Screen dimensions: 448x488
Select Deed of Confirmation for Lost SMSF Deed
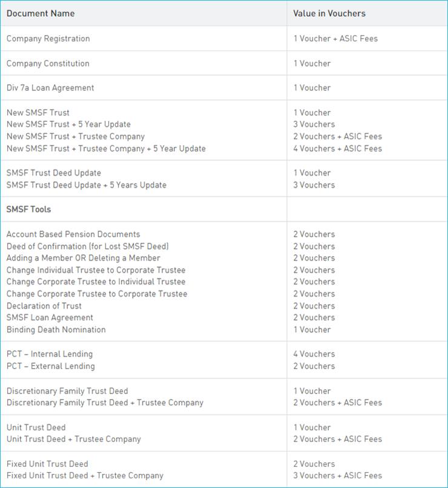coord(87,246)
